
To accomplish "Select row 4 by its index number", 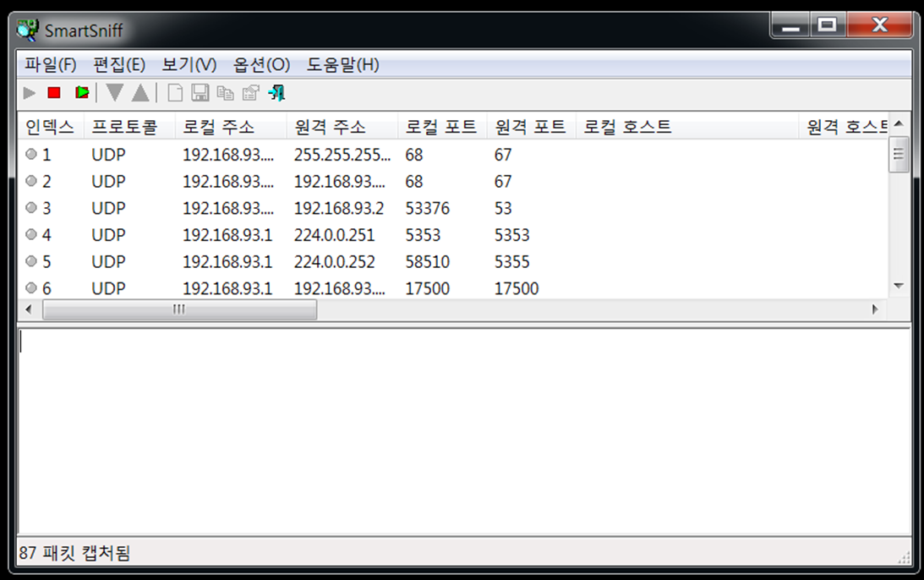I will (46, 235).
